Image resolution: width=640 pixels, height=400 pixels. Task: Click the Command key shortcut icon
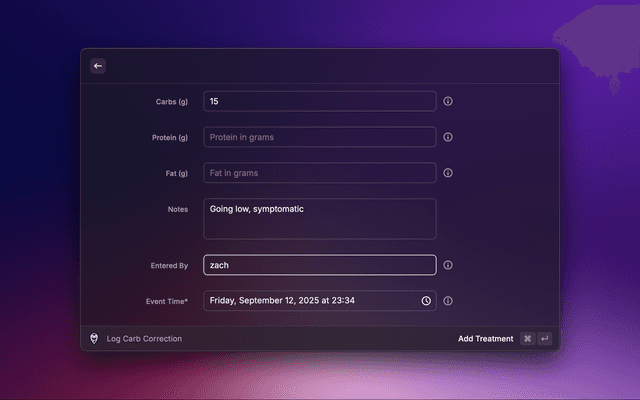527,339
